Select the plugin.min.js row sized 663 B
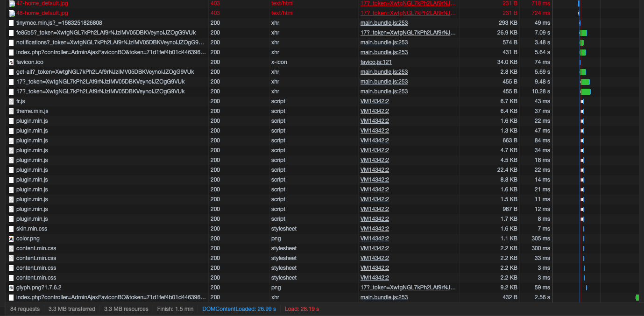 [322, 140]
